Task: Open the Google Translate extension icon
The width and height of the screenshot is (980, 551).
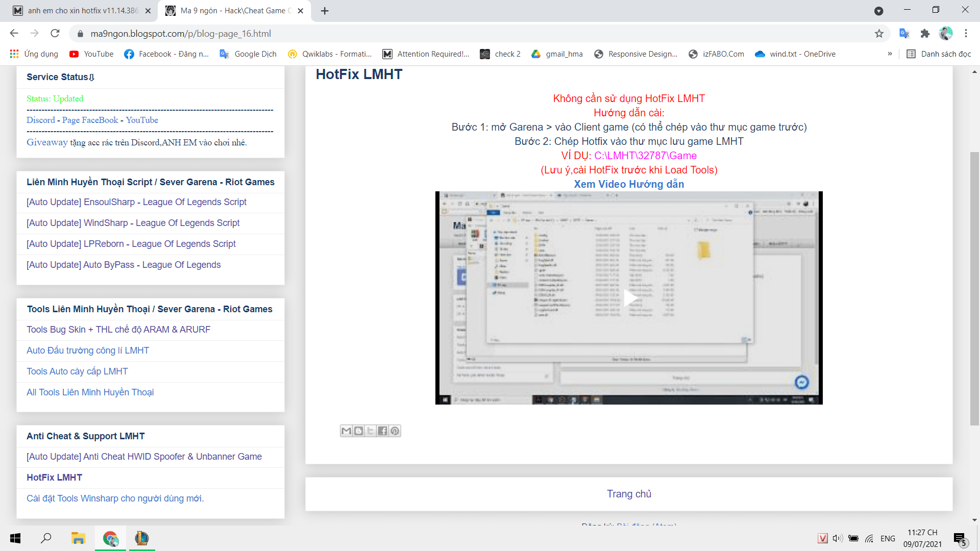Action: [904, 34]
